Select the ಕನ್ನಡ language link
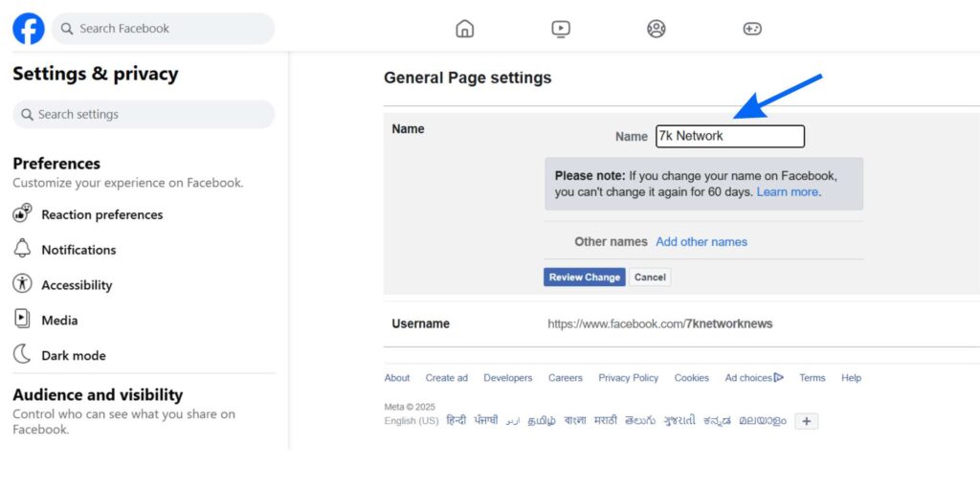 pos(717,421)
